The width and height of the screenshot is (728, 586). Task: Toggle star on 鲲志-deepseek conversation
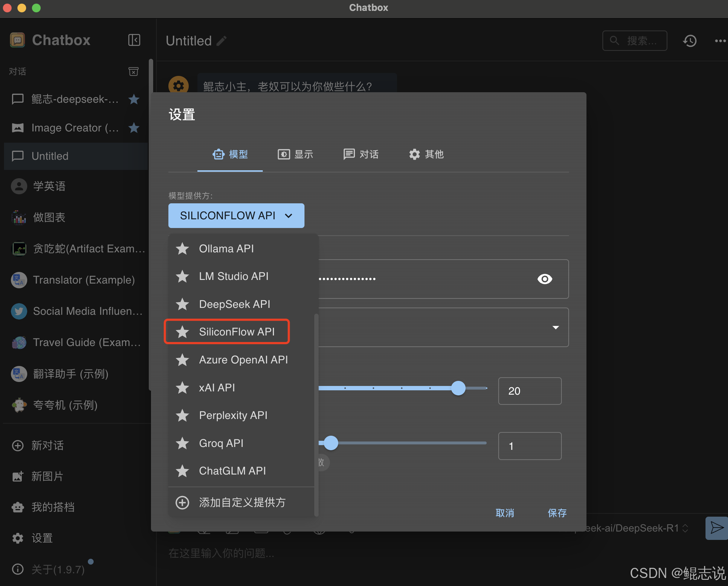[134, 99]
